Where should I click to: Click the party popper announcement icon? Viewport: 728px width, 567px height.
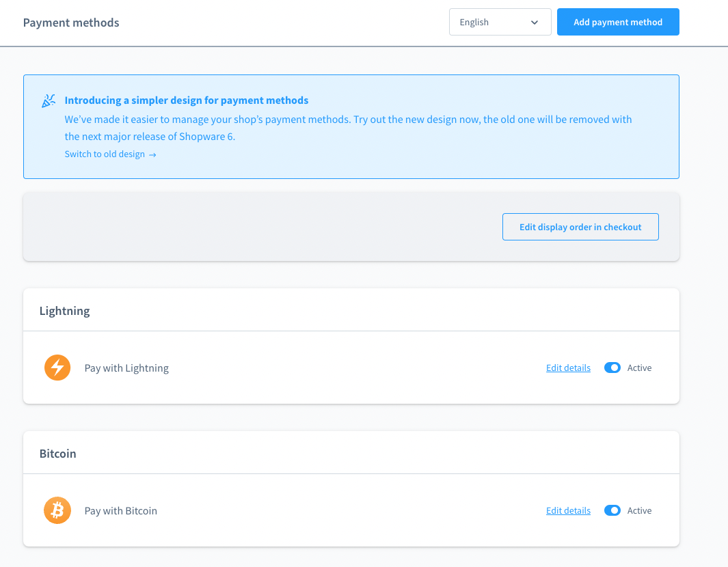tap(49, 100)
